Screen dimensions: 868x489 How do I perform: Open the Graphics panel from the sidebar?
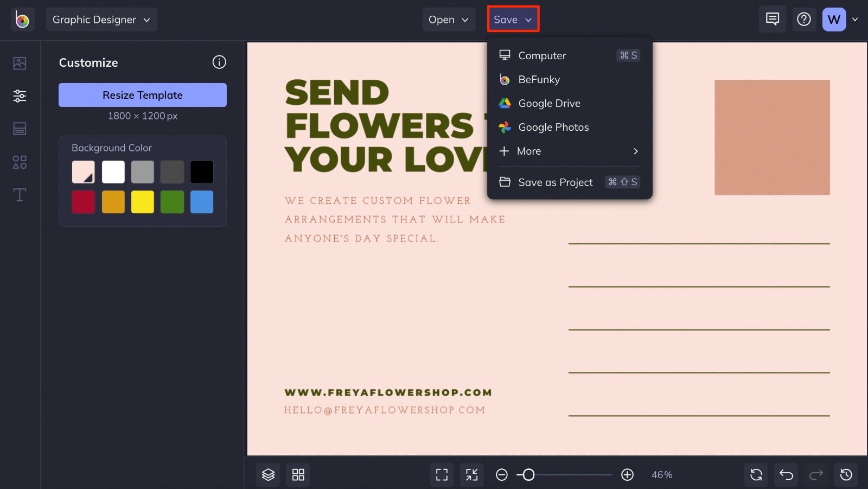click(x=20, y=162)
